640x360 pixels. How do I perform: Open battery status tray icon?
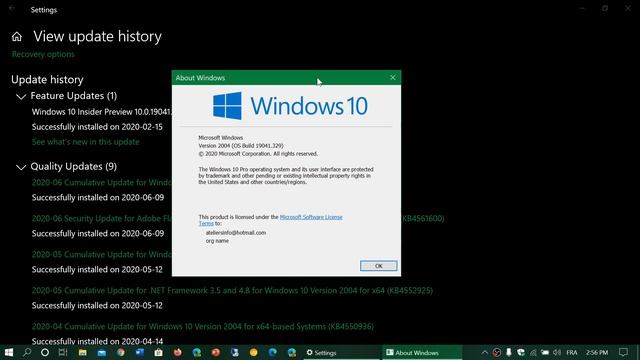point(545,352)
